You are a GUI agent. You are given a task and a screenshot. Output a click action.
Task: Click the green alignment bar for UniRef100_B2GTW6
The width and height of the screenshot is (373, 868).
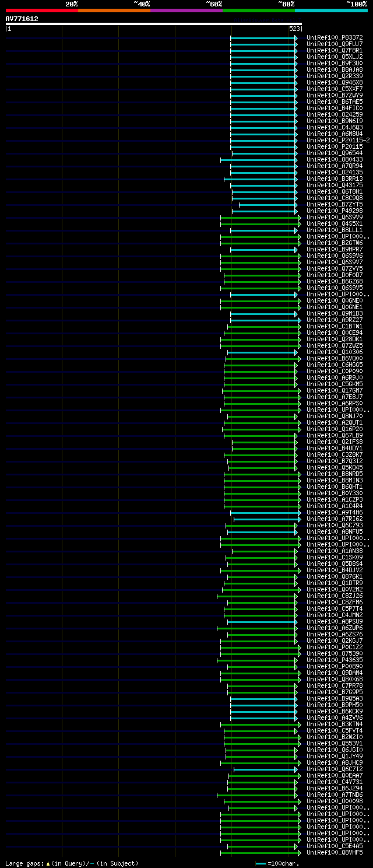coord(261,243)
